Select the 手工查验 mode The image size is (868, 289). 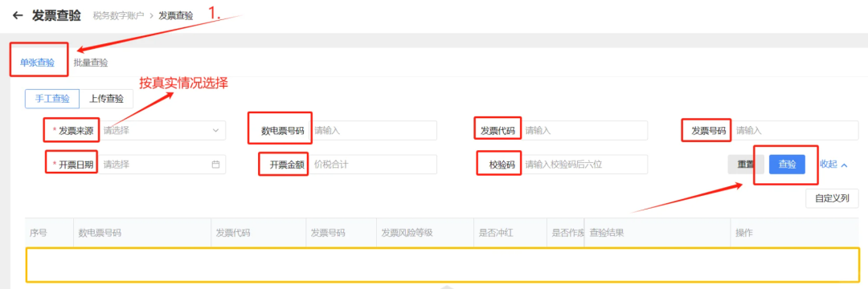point(52,99)
